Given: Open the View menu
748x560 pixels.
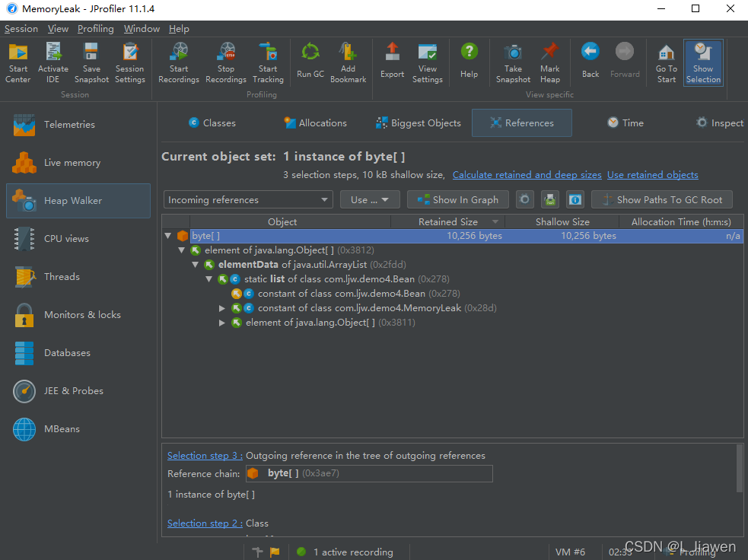Looking at the screenshot, I should (x=58, y=29).
